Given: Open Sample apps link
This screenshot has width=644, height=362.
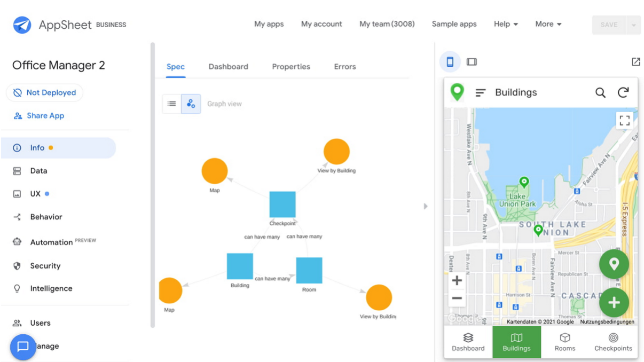Looking at the screenshot, I should 454,24.
